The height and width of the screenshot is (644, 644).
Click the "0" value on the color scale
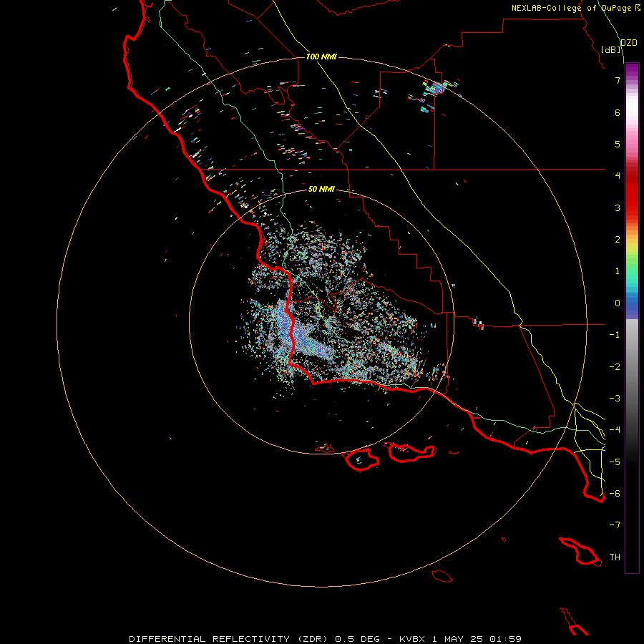618,303
